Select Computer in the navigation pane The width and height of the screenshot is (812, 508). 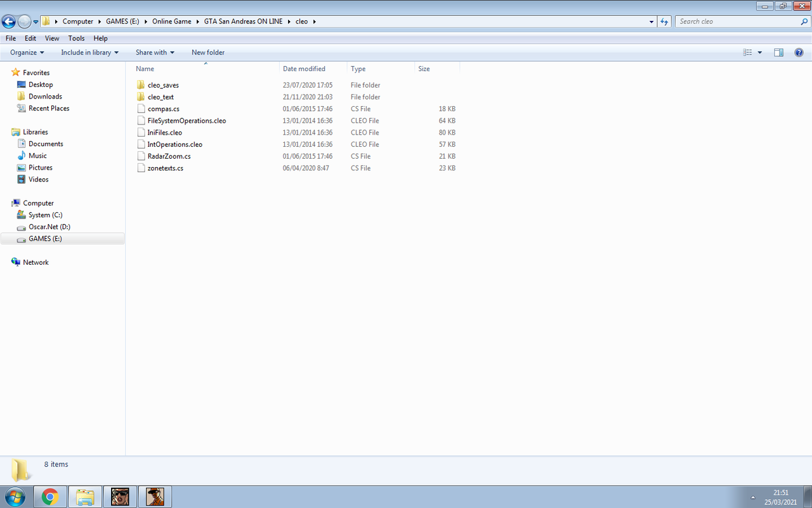point(38,203)
